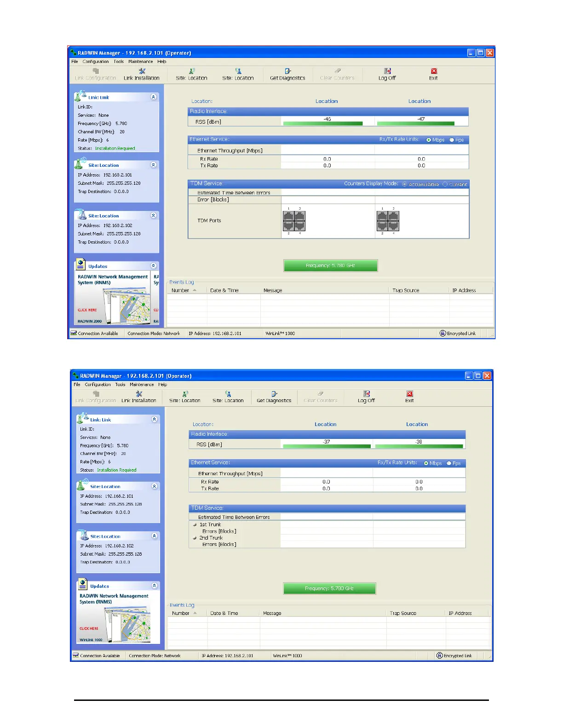Screen dimensions: 563x728
Task: Click Link: Link panel antenna icon, lower window
Action: click(x=83, y=418)
